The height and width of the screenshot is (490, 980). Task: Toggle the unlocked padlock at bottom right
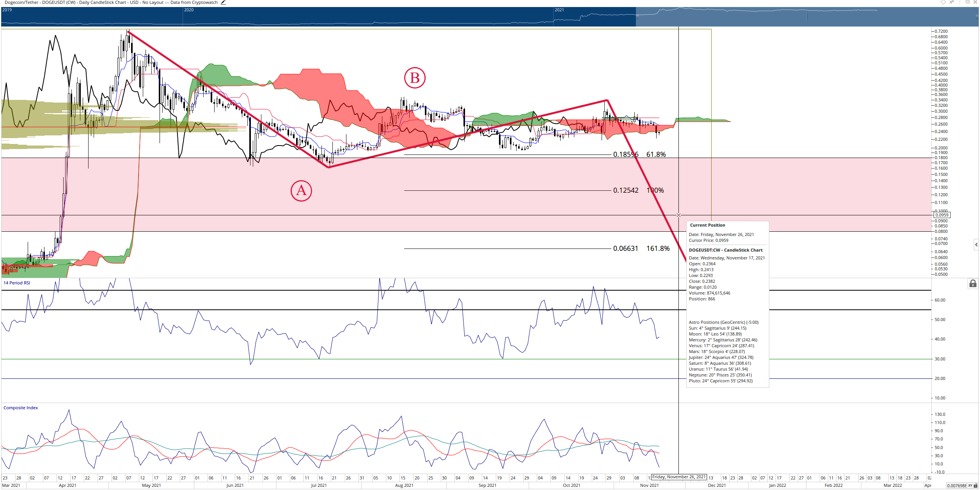pos(975,485)
